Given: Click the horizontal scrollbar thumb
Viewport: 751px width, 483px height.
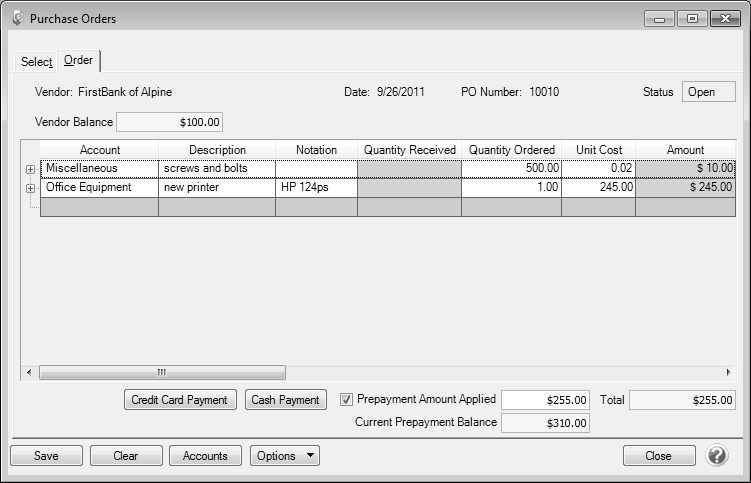Looking at the screenshot, I should click(162, 372).
